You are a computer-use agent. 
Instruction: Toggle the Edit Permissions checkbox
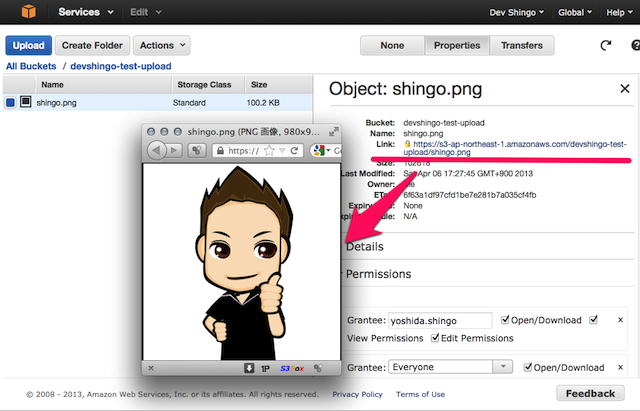[435, 338]
